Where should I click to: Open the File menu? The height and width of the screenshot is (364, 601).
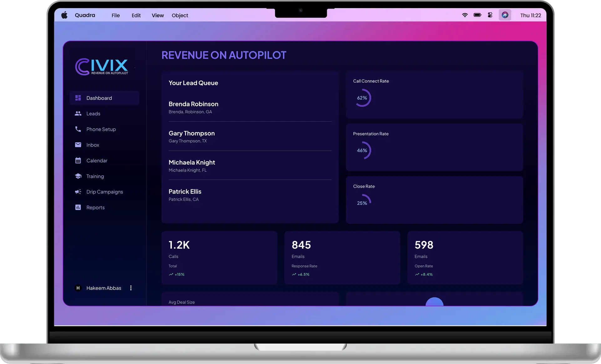tap(116, 15)
